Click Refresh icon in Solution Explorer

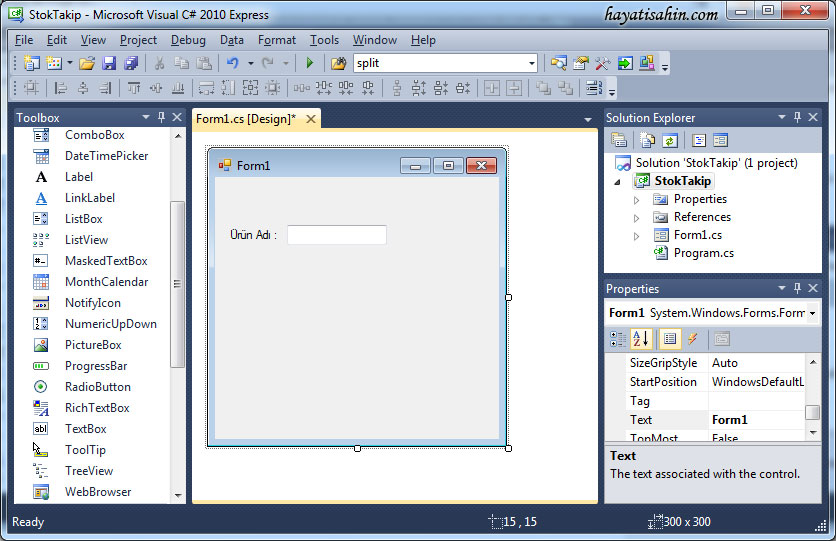(x=670, y=140)
